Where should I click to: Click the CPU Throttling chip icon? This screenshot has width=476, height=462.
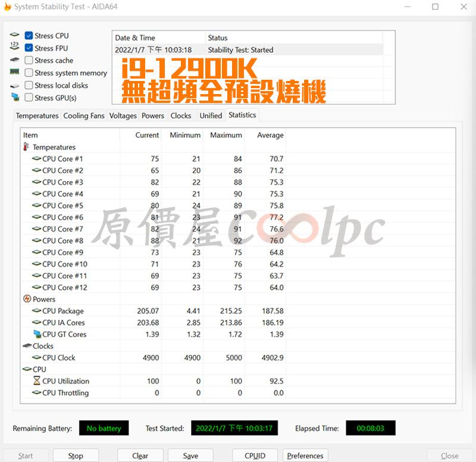(x=37, y=392)
